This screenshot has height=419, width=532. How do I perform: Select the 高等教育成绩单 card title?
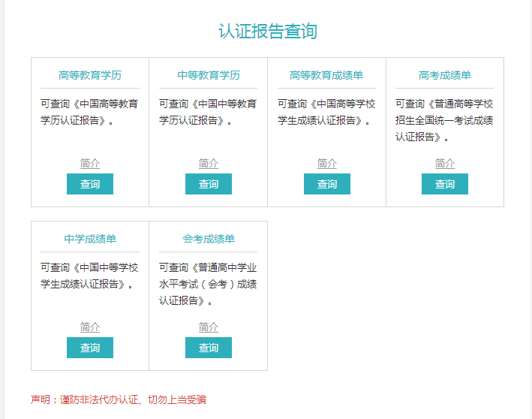click(326, 75)
